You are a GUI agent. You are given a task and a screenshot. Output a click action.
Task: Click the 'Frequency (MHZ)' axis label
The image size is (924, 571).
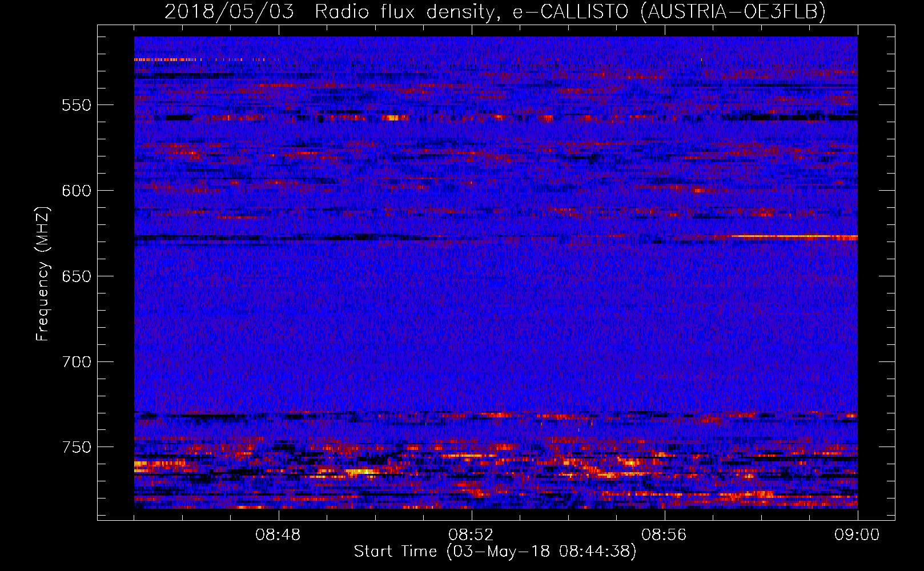pyautogui.click(x=43, y=274)
